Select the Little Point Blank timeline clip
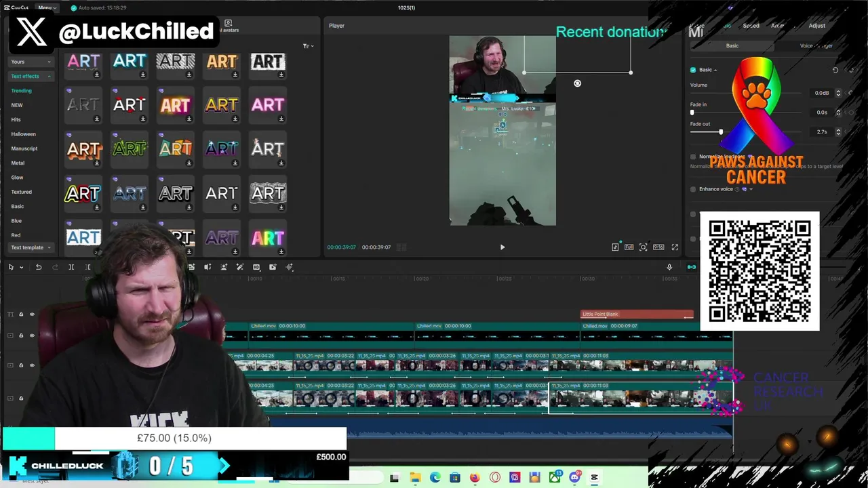This screenshot has height=488, width=868. click(x=637, y=314)
